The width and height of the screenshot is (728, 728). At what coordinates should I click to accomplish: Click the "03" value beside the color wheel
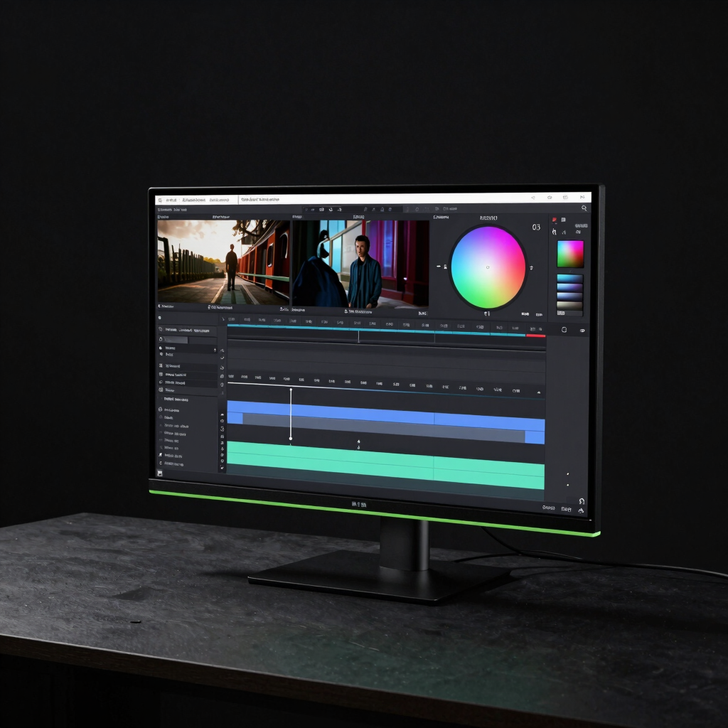click(536, 227)
